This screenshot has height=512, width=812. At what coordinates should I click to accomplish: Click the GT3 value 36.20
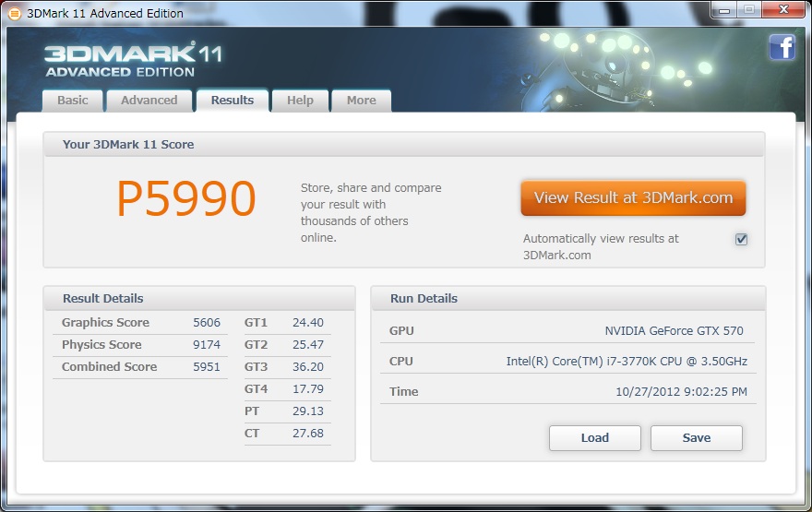click(308, 367)
